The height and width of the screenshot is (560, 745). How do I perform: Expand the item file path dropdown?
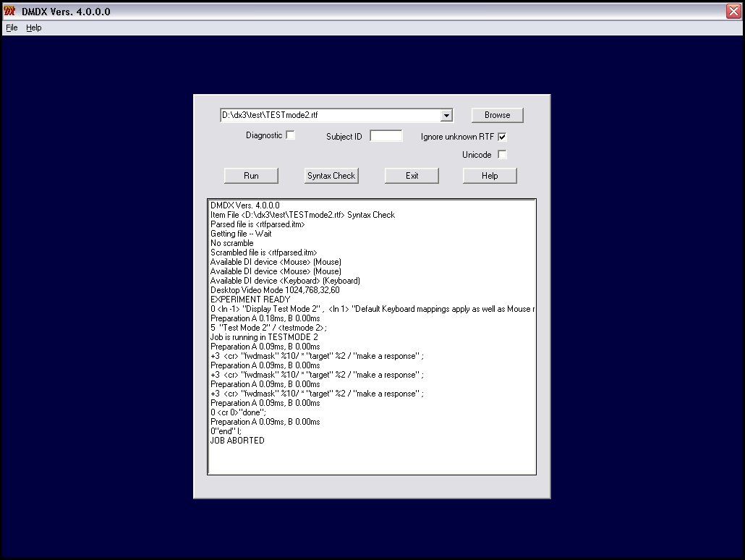click(x=447, y=115)
